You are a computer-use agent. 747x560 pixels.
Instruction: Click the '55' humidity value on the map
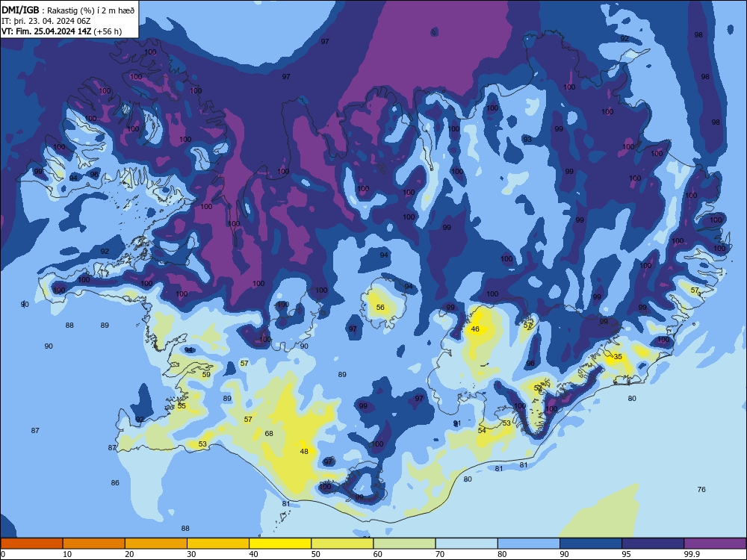182,406
